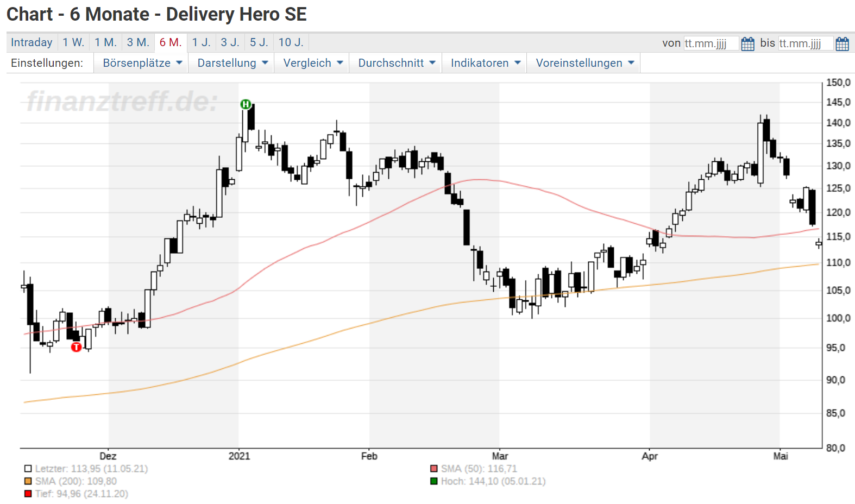Select the 1 J. timeframe tab
This screenshot has height=504, width=855.
(201, 42)
